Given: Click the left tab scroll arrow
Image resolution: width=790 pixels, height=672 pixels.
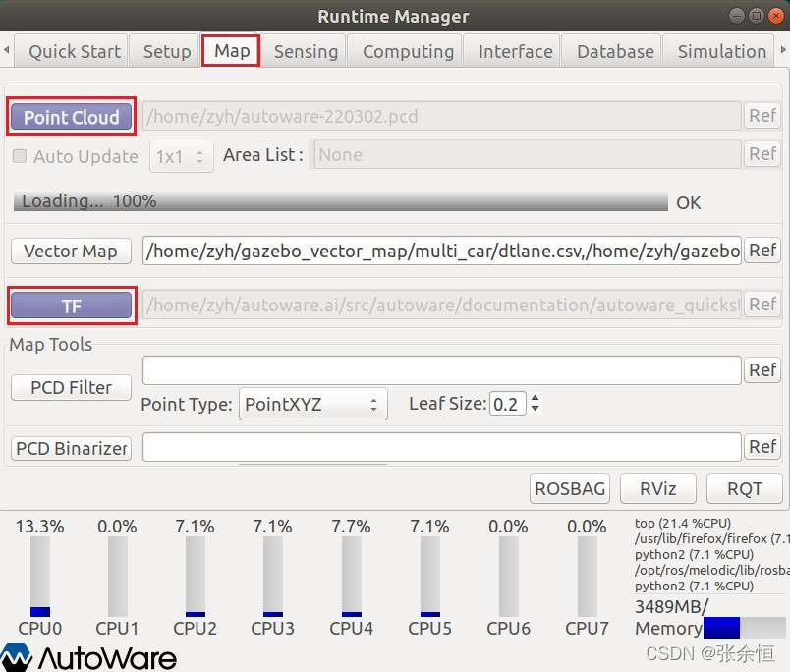Looking at the screenshot, I should (x=6, y=50).
